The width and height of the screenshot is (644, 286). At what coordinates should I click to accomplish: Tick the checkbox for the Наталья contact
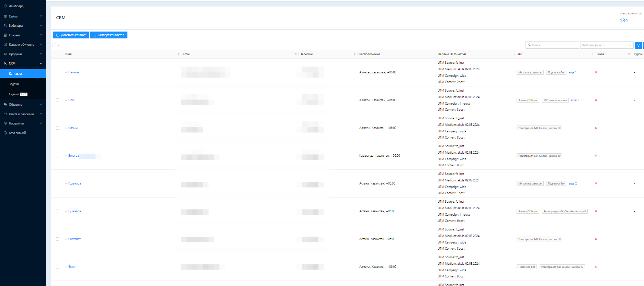pyautogui.click(x=57, y=72)
